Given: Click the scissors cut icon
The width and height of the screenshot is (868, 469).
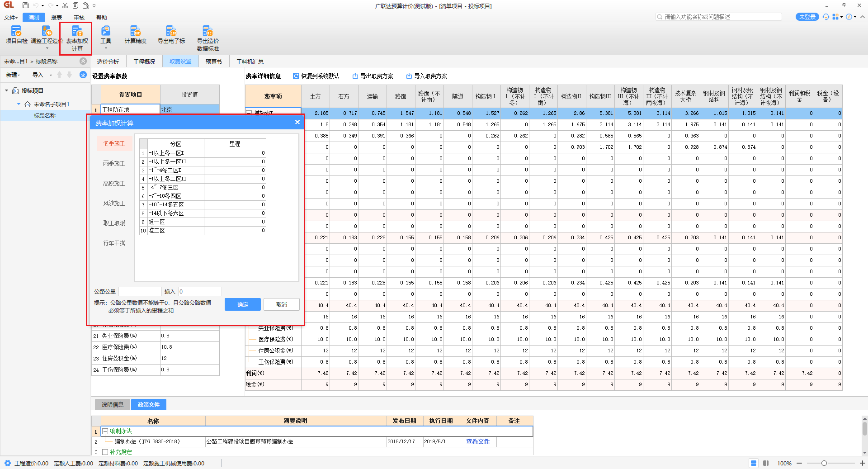Looking at the screenshot, I should tap(65, 5).
